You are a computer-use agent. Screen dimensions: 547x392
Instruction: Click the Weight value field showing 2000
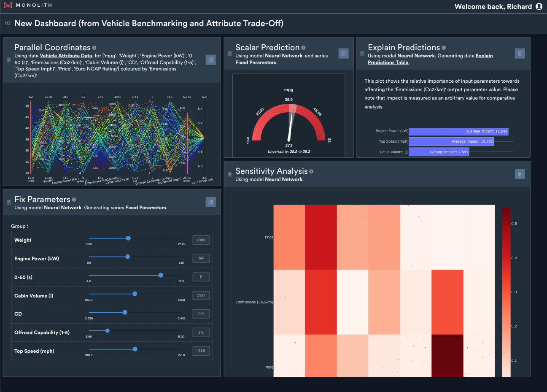[x=201, y=240]
